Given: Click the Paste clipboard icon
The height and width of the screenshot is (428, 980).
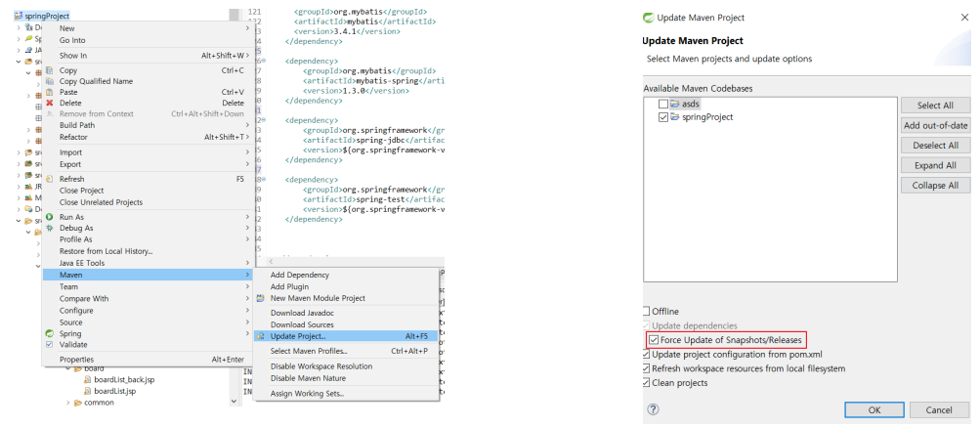Looking at the screenshot, I should point(50,92).
